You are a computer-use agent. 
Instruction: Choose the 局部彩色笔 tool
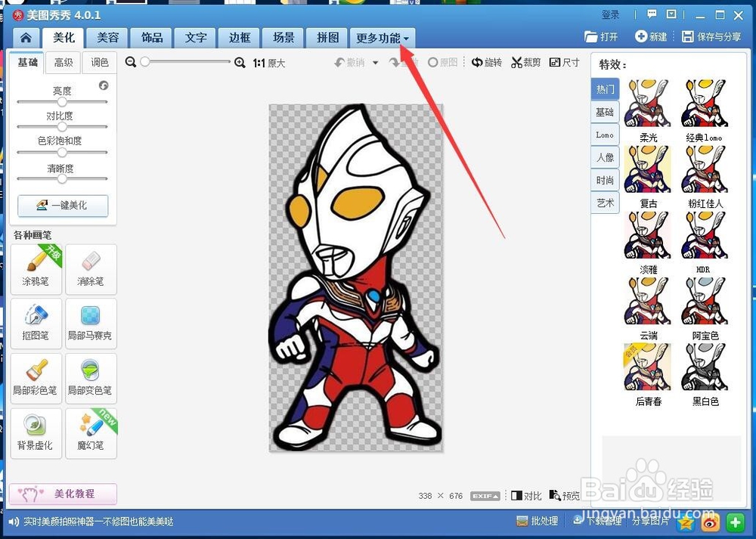[x=36, y=379]
